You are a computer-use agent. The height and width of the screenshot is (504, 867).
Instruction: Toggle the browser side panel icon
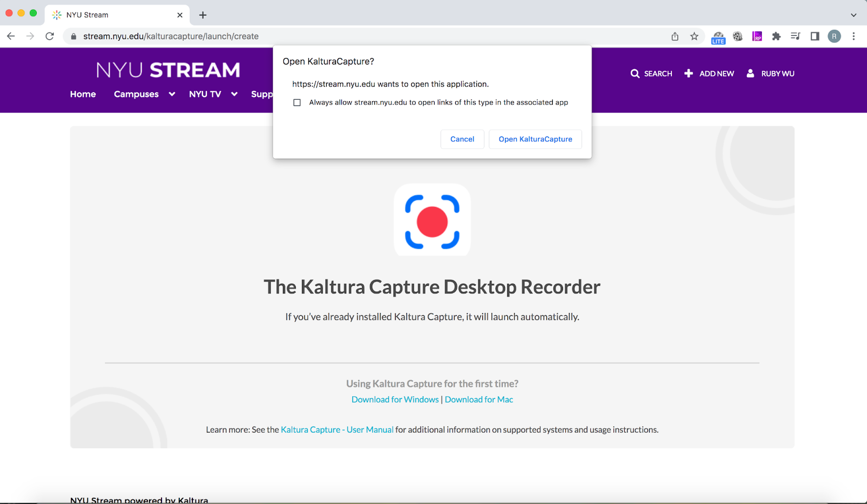pos(815,36)
